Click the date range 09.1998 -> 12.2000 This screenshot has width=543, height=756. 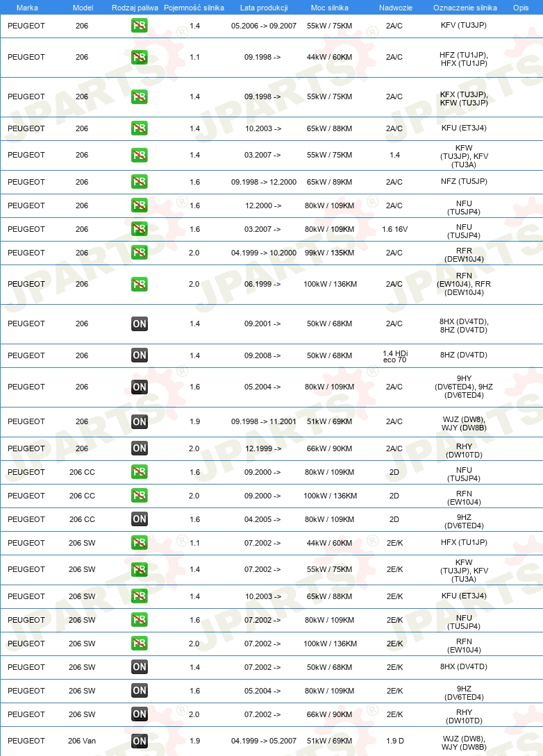pos(264,182)
